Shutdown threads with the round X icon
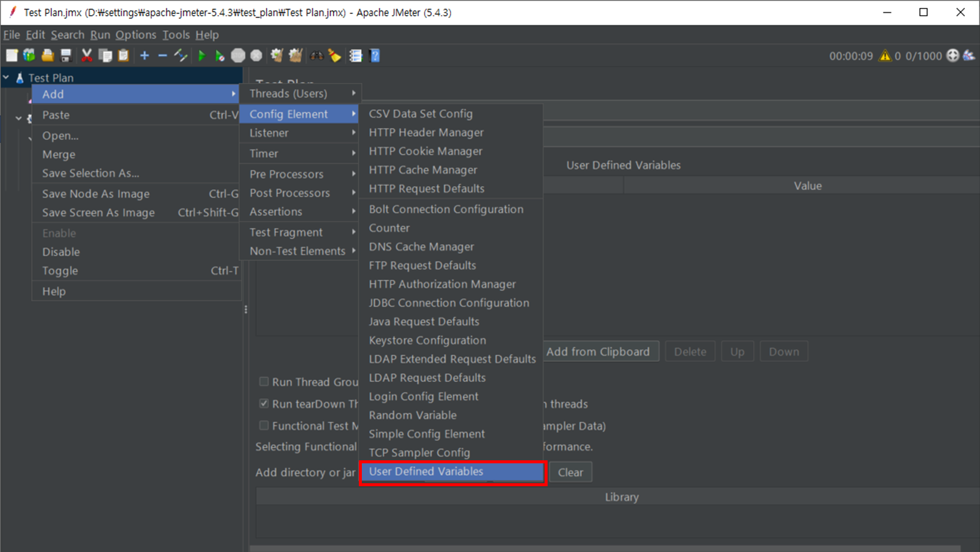The width and height of the screenshot is (980, 552). pyautogui.click(x=256, y=56)
